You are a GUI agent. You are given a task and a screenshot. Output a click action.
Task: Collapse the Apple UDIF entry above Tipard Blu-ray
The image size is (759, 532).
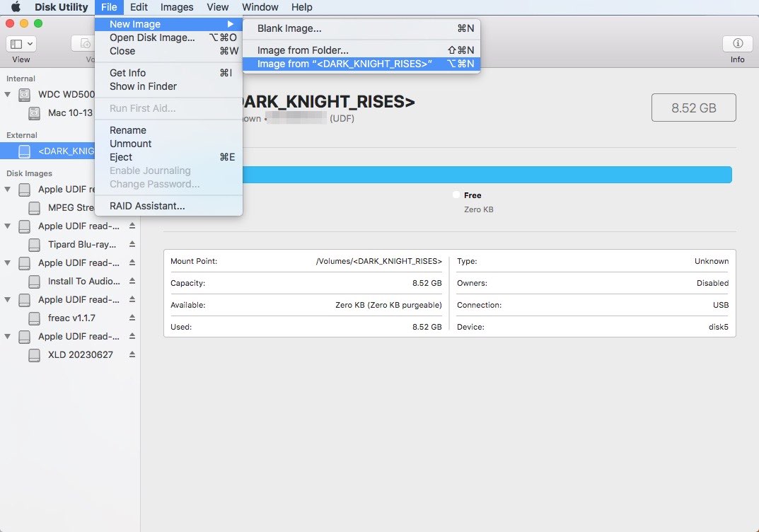click(7, 226)
